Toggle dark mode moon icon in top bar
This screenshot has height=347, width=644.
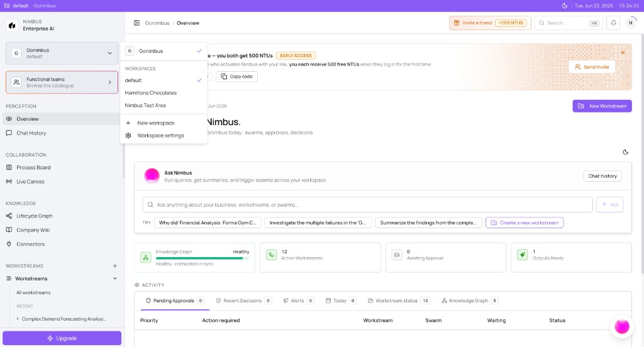point(565,6)
